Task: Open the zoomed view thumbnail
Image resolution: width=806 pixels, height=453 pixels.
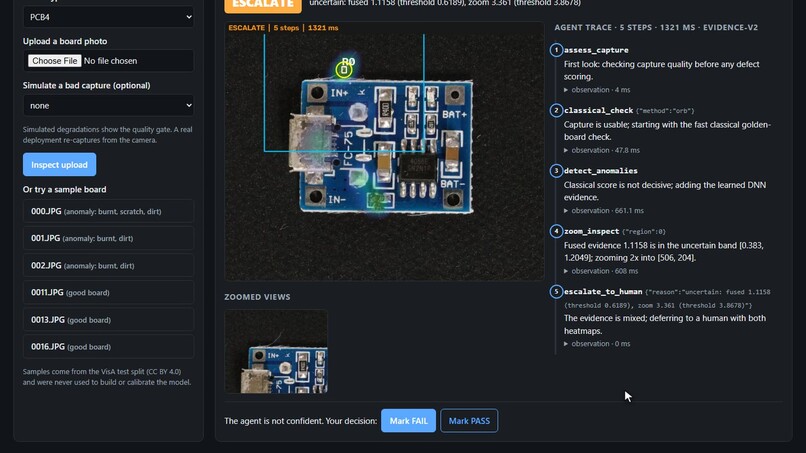Action: coord(276,352)
